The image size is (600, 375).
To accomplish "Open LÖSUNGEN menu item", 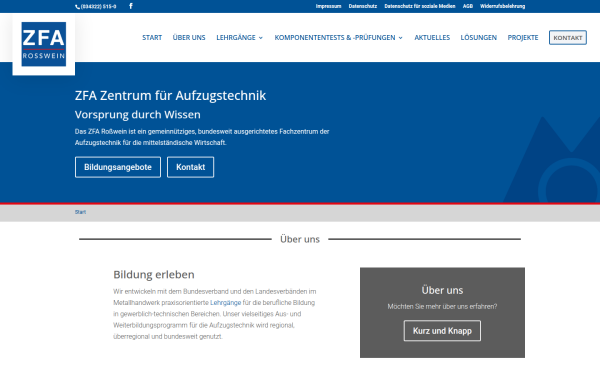I will pos(479,38).
